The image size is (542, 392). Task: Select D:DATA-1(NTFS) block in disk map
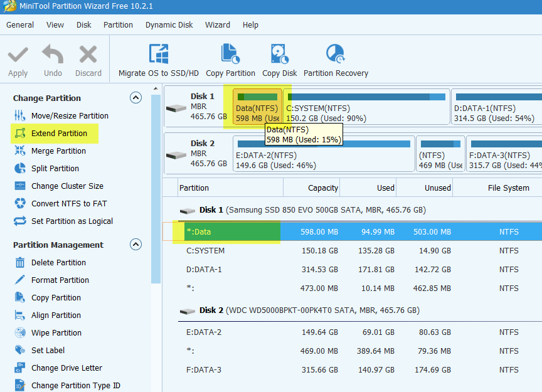497,107
